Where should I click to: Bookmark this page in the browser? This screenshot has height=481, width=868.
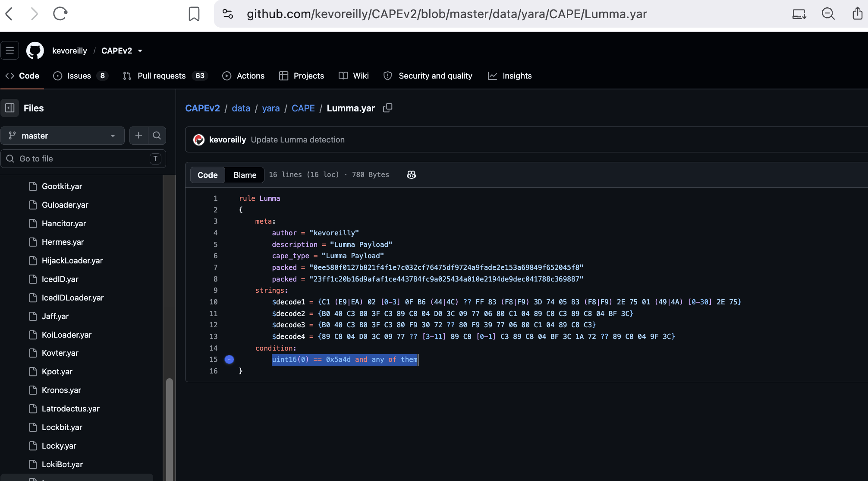[194, 14]
